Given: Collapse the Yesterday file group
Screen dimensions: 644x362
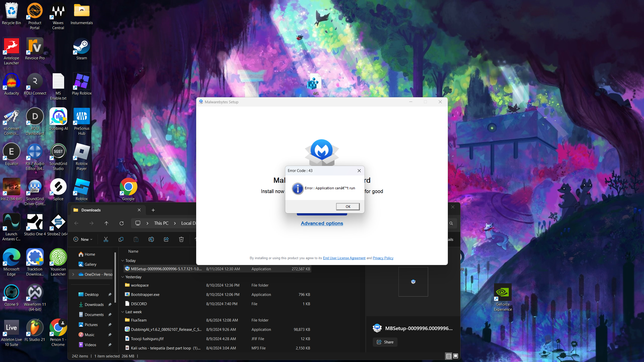Looking at the screenshot, I should tap(123, 277).
